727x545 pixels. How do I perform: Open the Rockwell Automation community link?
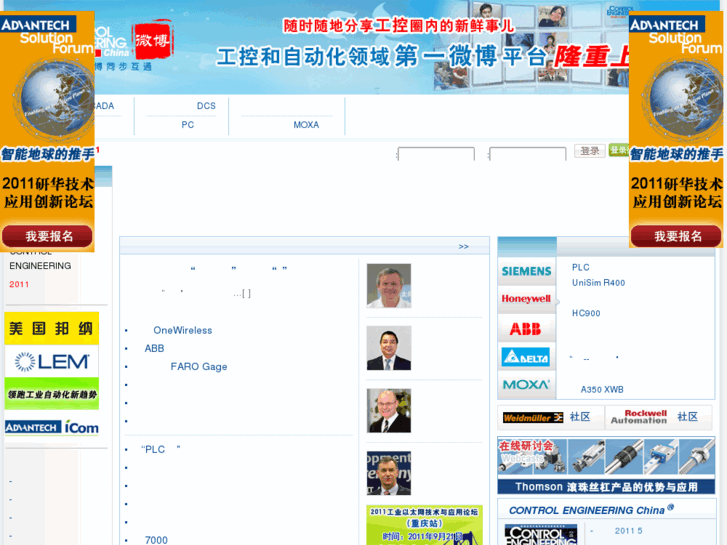(x=654, y=417)
